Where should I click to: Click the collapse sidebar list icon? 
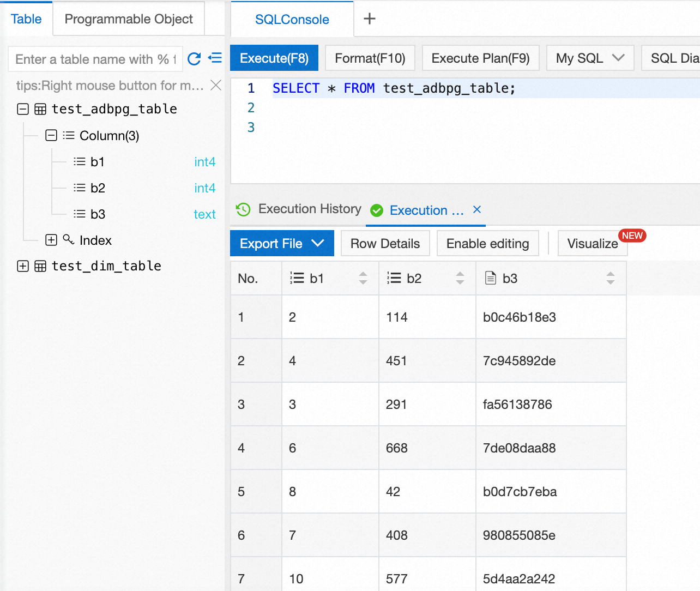(215, 58)
